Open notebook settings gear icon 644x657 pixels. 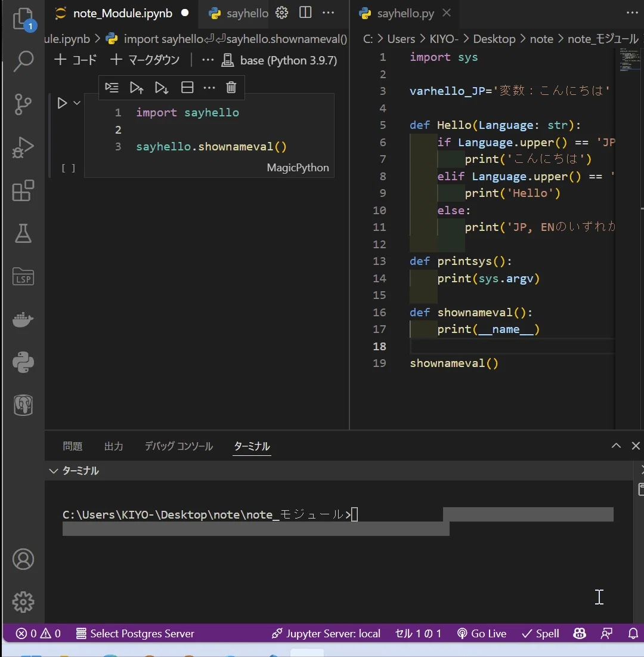click(x=282, y=13)
